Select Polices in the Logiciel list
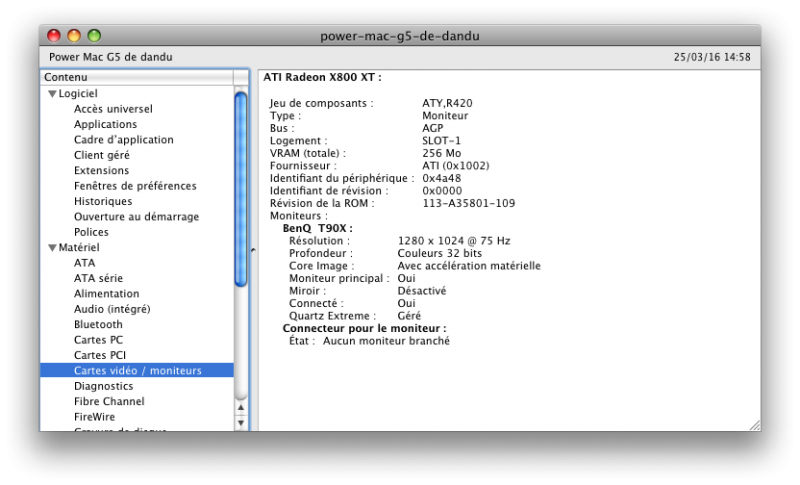 [91, 232]
